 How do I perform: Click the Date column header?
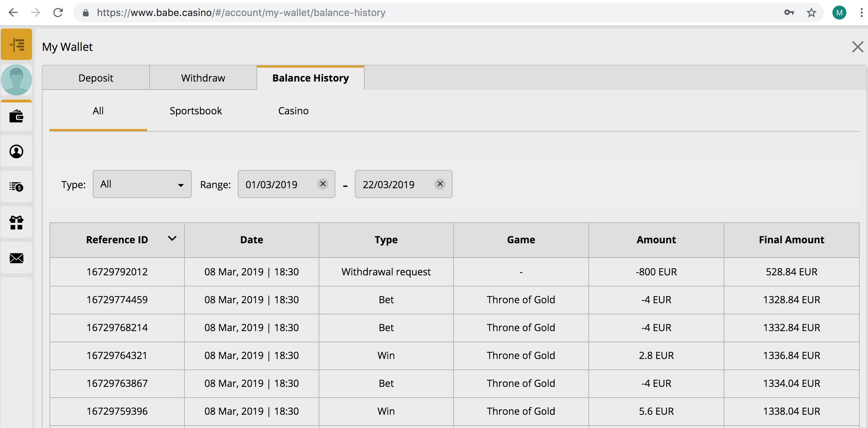coord(252,240)
